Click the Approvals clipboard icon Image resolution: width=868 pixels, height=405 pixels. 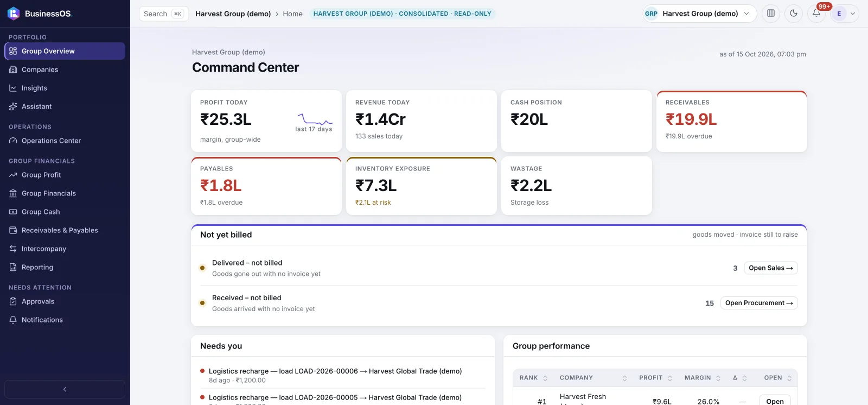(13, 301)
